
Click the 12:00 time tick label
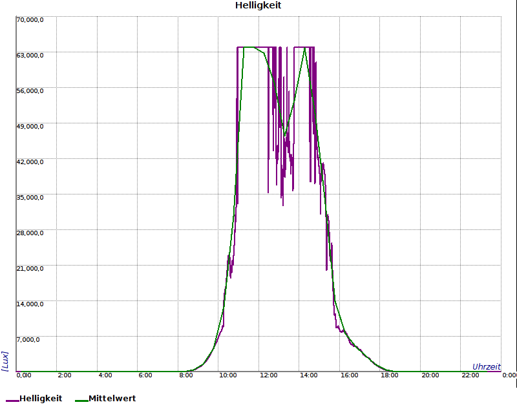[268, 375]
